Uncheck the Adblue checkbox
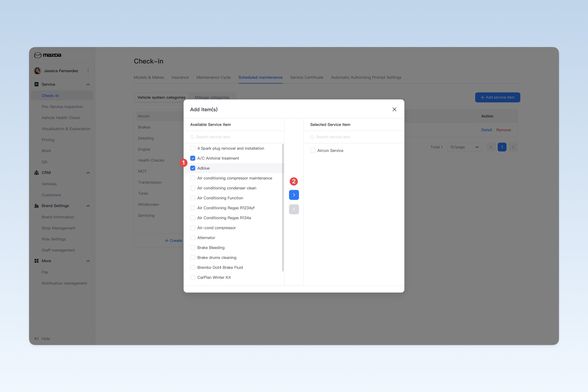Image resolution: width=588 pixels, height=392 pixels. point(193,168)
